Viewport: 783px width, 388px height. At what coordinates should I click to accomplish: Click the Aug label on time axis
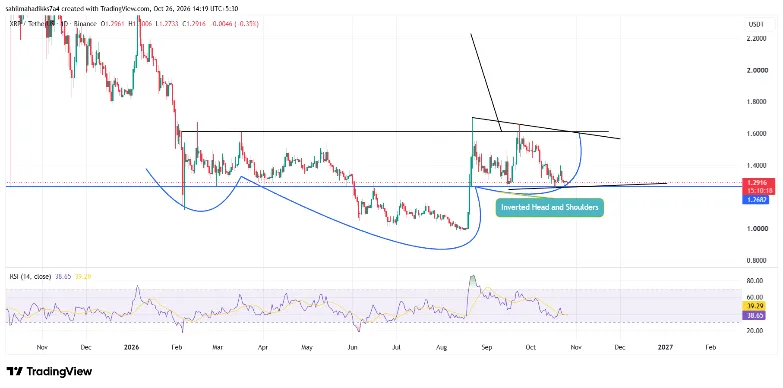coord(442,347)
